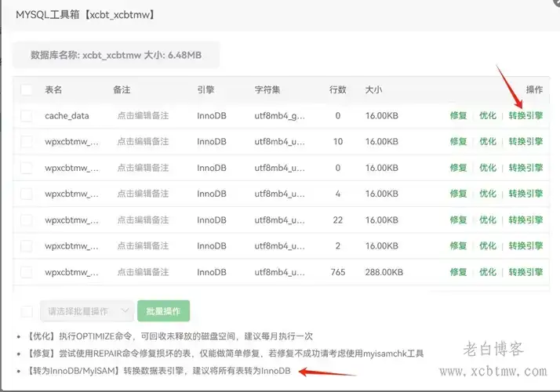Optimize (优化) the wpxcbtmw table with 4 rows
Screen dimensions: 560x392
[x=488, y=194]
